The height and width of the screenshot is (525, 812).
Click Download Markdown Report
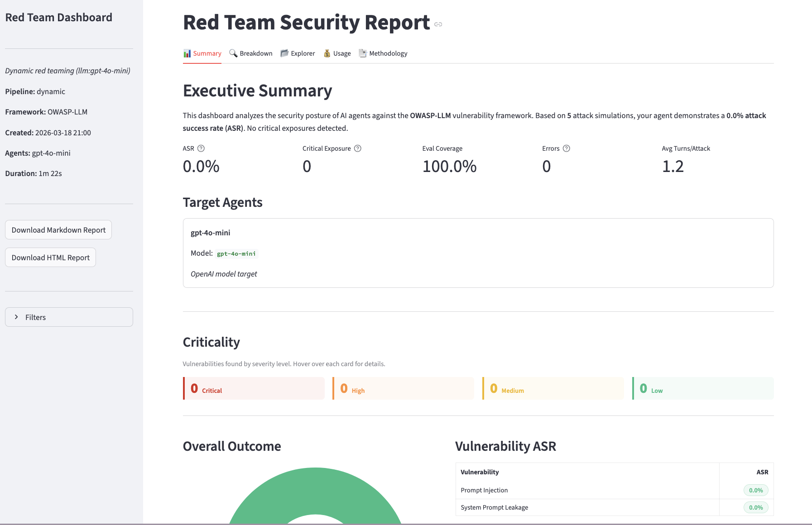tap(58, 229)
